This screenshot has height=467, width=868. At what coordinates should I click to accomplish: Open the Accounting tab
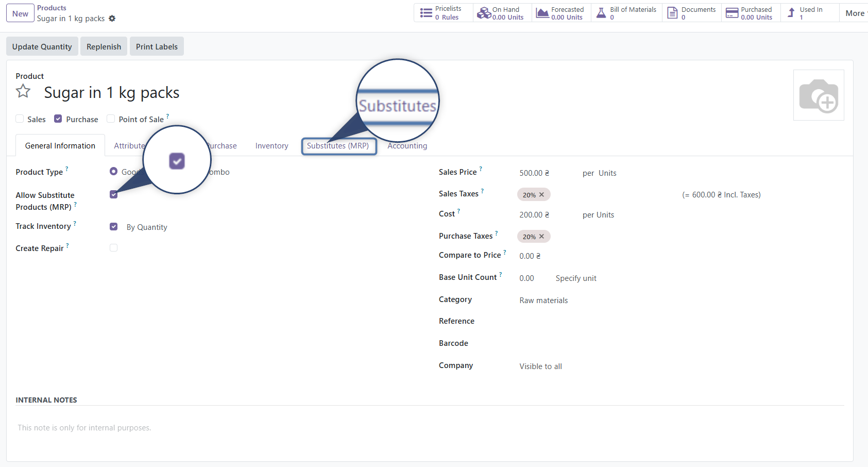[407, 146]
